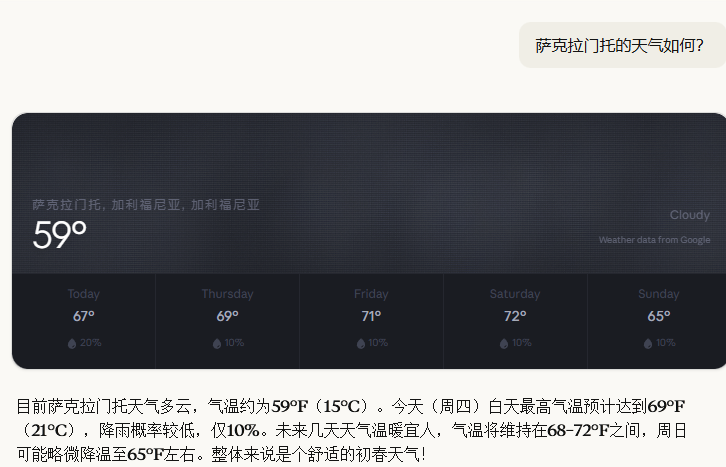Image resolution: width=726 pixels, height=467 pixels.
Task: Click the raindrop icon under Sunday
Action: pos(648,343)
